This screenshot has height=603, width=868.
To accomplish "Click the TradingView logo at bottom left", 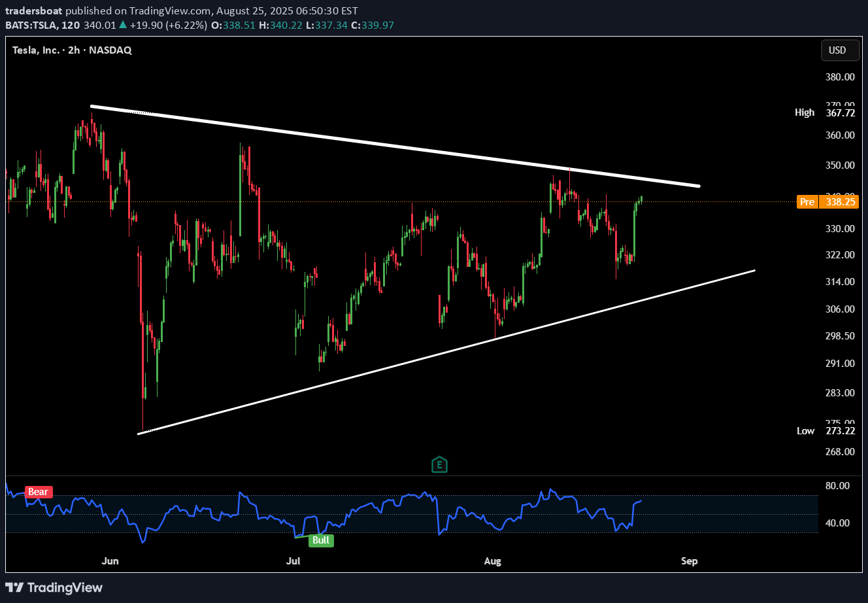I will 54,587.
